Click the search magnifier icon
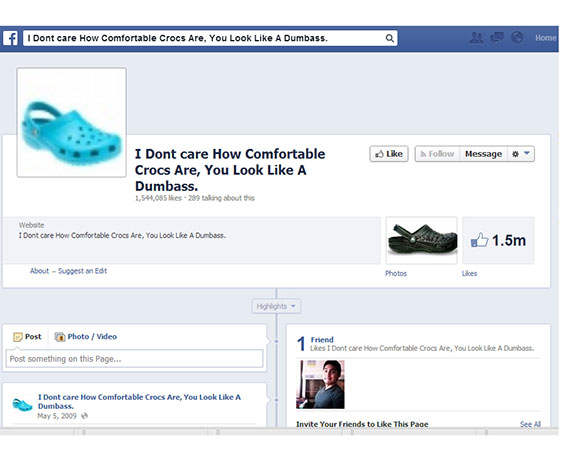This screenshot has height=470, width=580. [390, 38]
